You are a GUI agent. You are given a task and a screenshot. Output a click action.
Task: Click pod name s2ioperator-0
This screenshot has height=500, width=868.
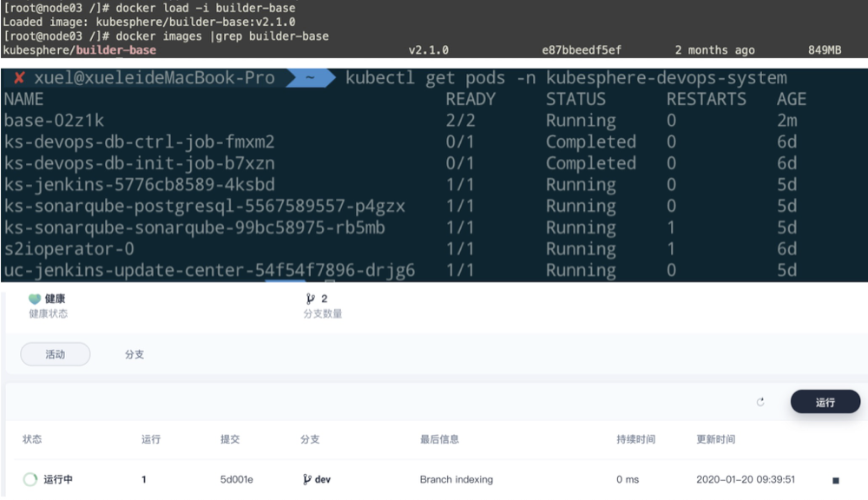pyautogui.click(x=69, y=249)
